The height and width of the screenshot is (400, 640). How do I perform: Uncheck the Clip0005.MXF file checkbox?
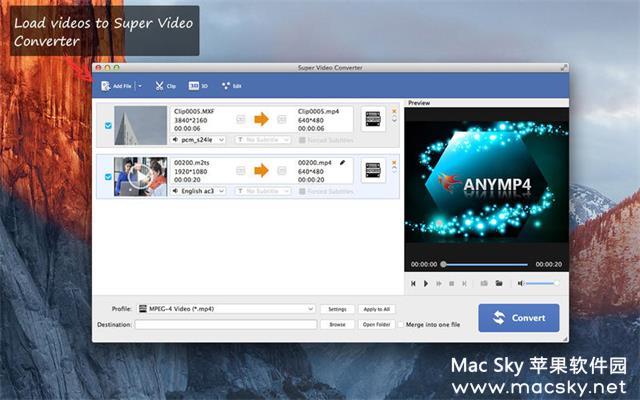[x=108, y=125]
